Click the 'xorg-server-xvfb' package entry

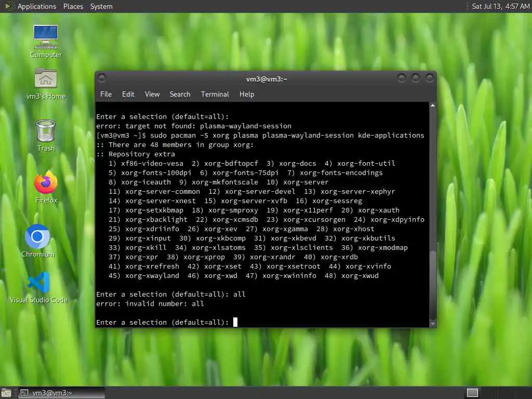[254, 201]
